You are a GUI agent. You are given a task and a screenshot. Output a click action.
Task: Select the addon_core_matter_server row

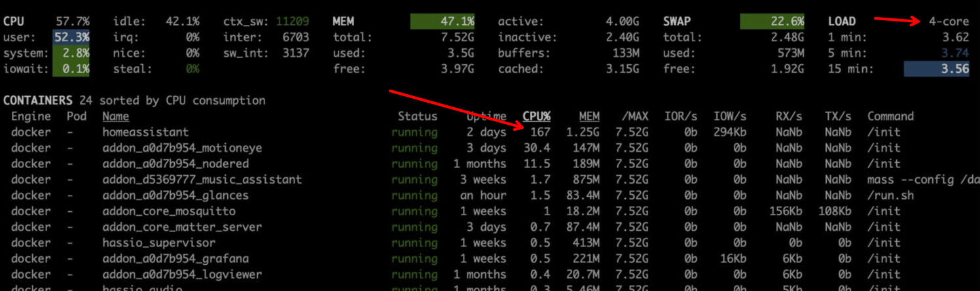(182, 227)
